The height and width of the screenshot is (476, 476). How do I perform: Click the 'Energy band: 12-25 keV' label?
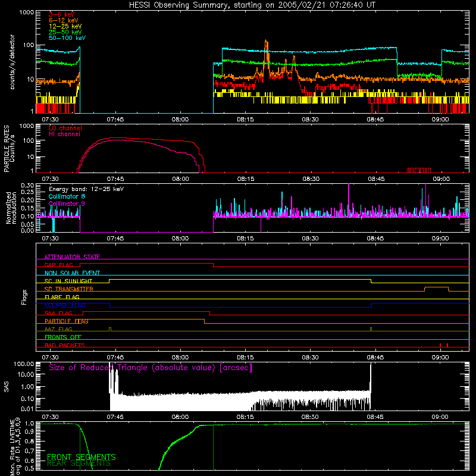pyautogui.click(x=86, y=189)
